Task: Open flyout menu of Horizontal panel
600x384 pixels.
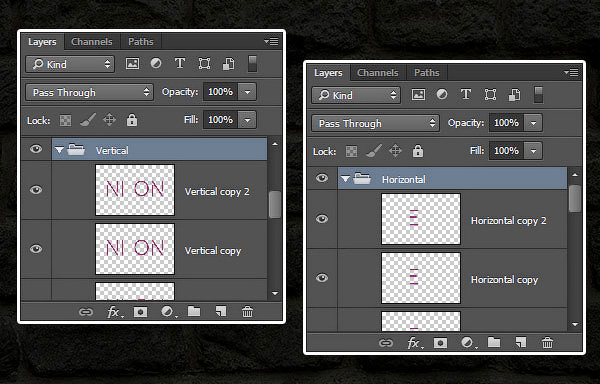Action: coord(571,72)
